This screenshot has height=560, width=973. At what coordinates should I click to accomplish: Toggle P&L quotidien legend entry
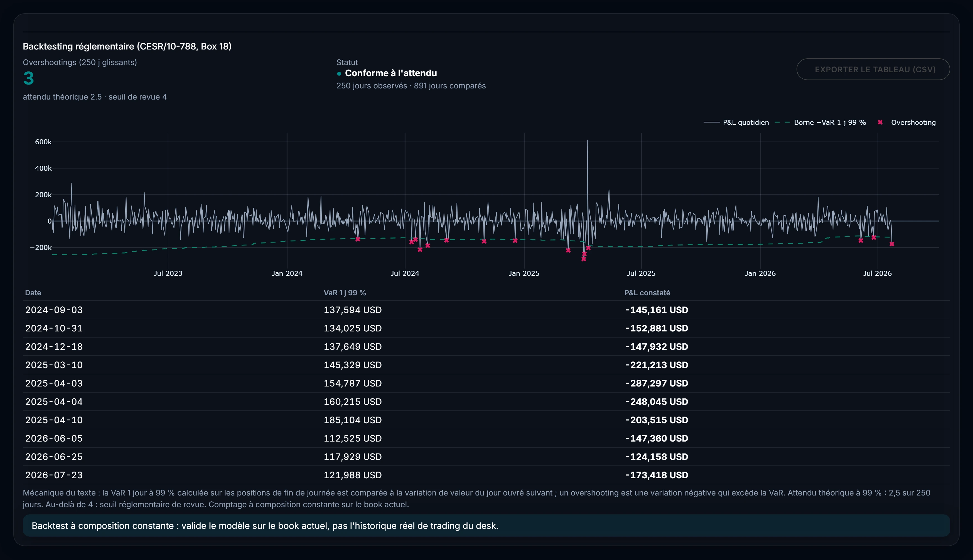736,122
